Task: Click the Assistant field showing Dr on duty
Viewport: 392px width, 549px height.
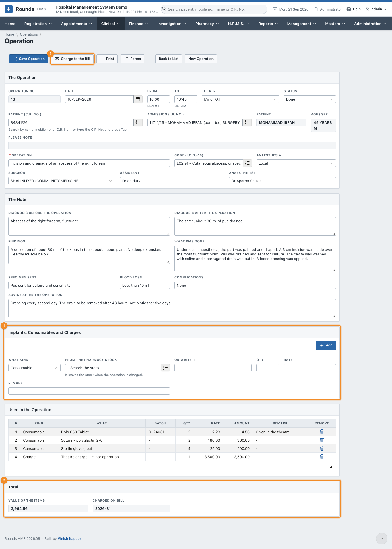Action: pos(172,181)
